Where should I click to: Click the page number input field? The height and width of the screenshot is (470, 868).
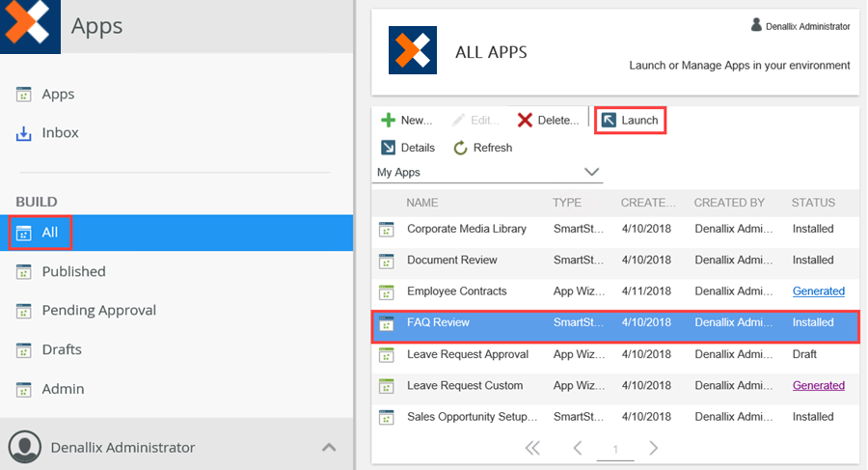click(x=615, y=449)
